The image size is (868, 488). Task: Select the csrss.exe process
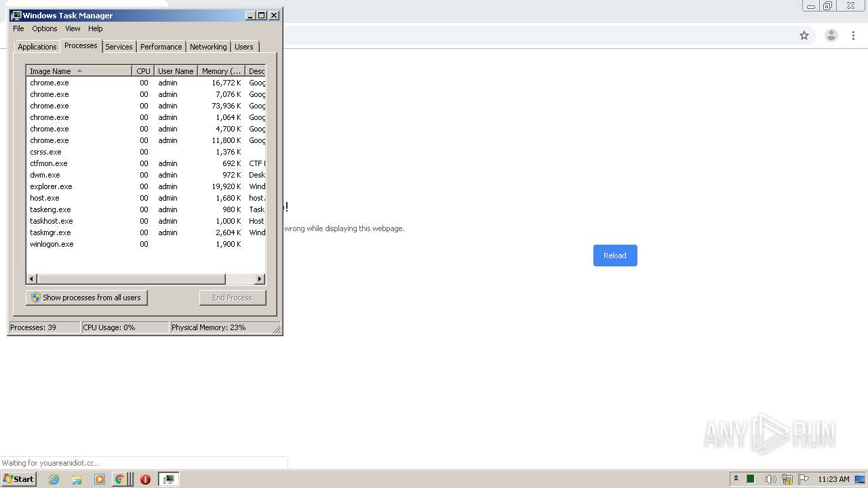click(146, 152)
